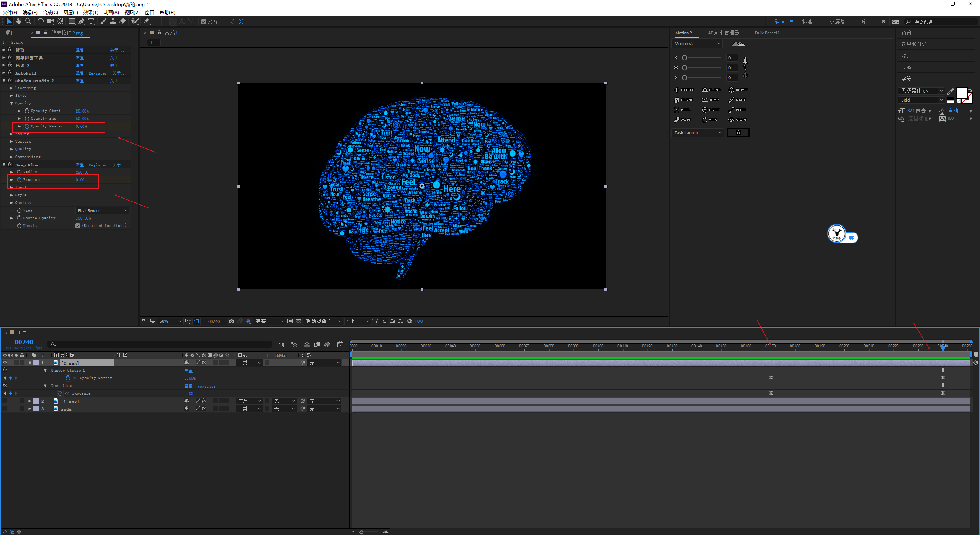Select the Brush tool
This screenshot has height=535, width=980.
coord(103,21)
